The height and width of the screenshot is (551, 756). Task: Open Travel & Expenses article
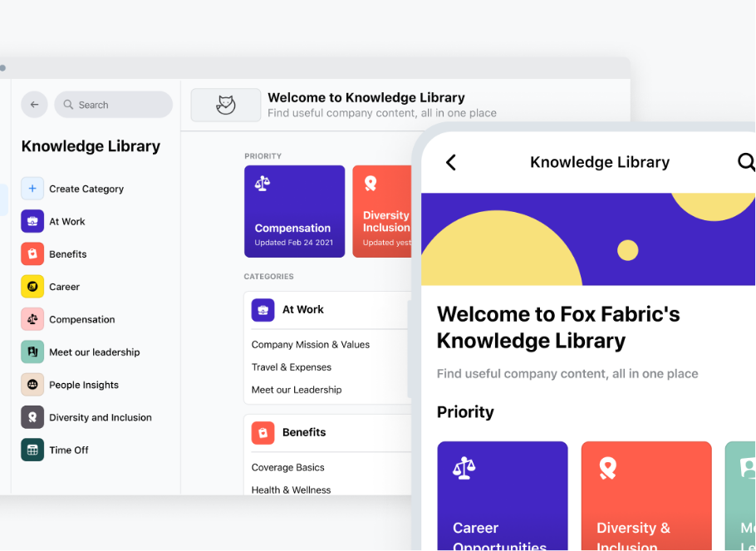coord(292,367)
